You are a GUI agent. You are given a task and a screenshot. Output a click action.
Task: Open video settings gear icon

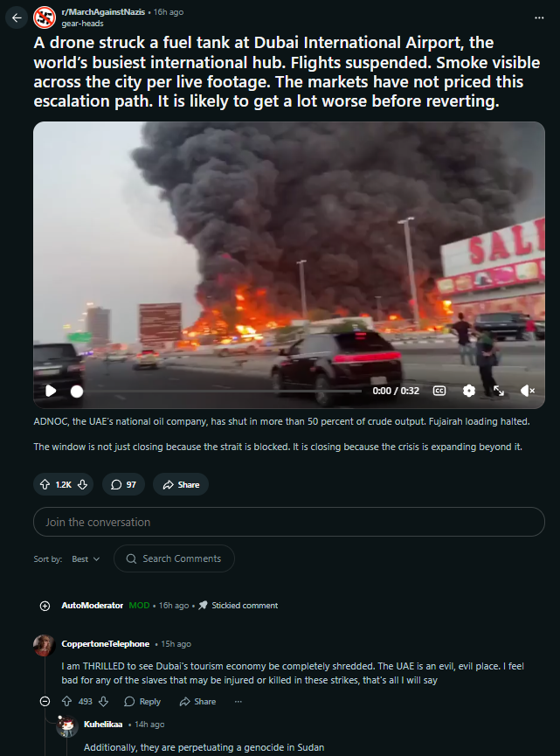click(469, 391)
